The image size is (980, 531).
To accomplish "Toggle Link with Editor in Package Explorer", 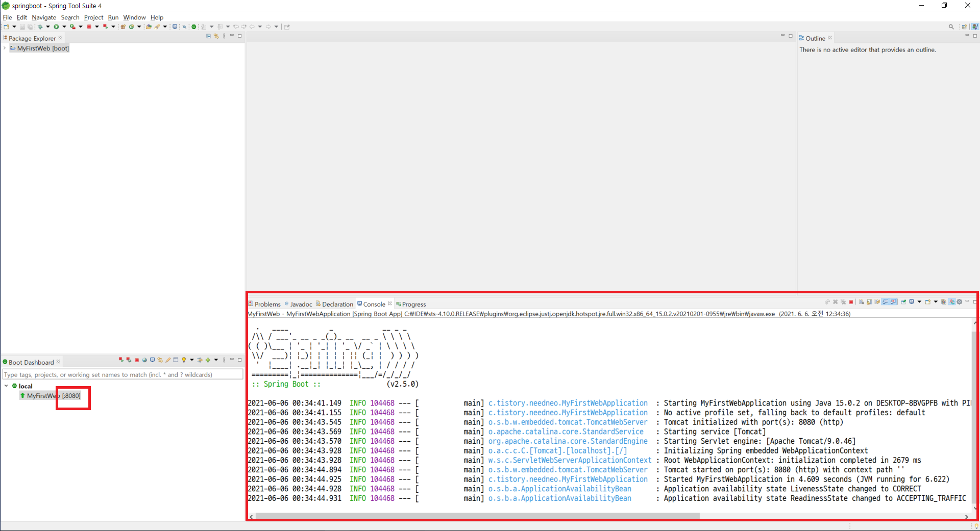I will click(x=216, y=36).
